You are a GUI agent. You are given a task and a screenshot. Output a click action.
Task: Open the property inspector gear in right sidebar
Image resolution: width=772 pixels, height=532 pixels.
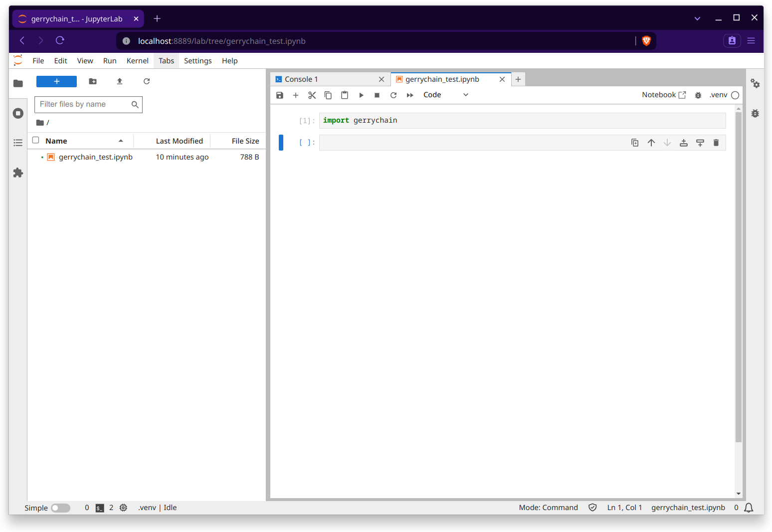click(x=756, y=84)
